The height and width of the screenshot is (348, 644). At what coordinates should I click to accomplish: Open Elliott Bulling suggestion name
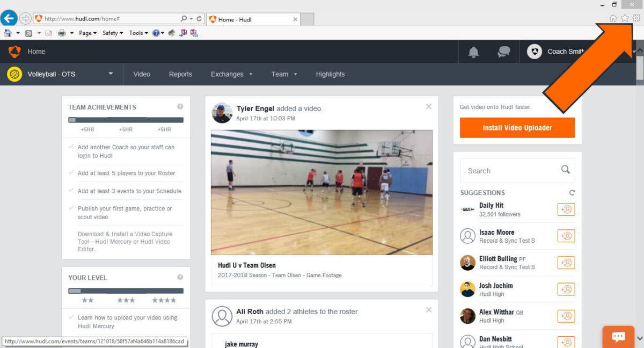point(498,258)
